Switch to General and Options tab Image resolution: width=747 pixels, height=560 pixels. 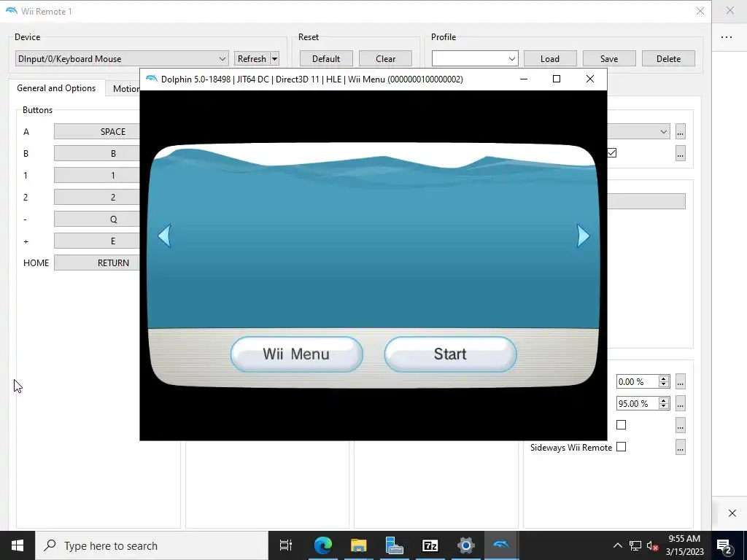56,88
